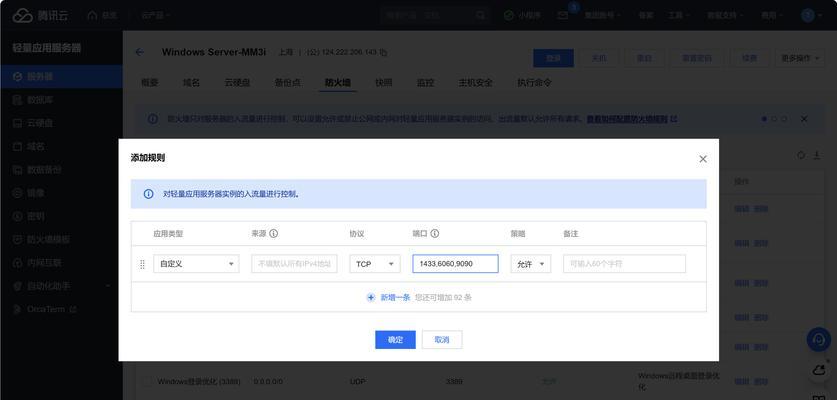Select 镜像 in the left sidebar
The image size is (837, 400).
tap(61, 193)
